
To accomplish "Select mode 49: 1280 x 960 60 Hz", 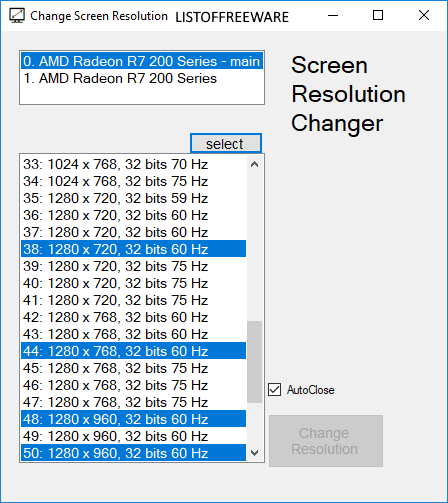I will click(133, 436).
